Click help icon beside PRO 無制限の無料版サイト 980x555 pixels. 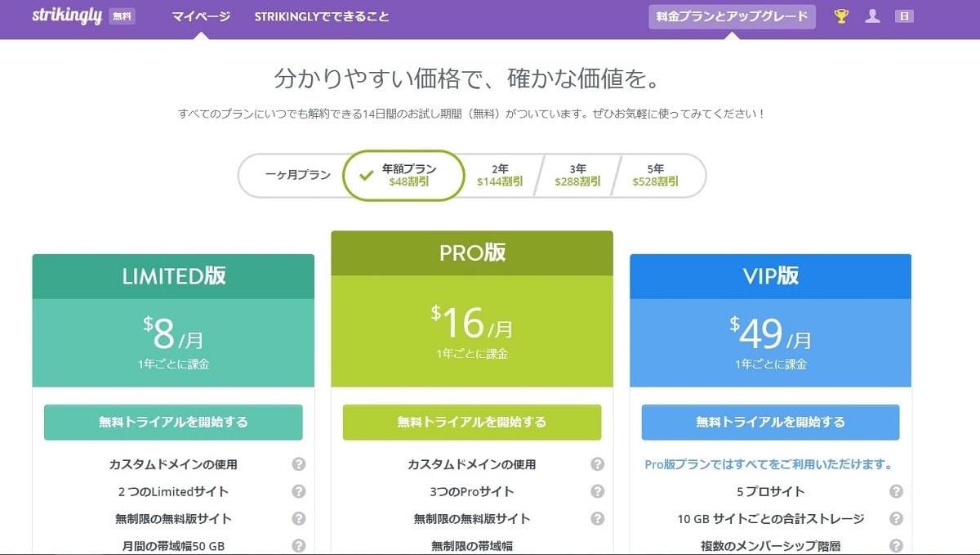(598, 518)
